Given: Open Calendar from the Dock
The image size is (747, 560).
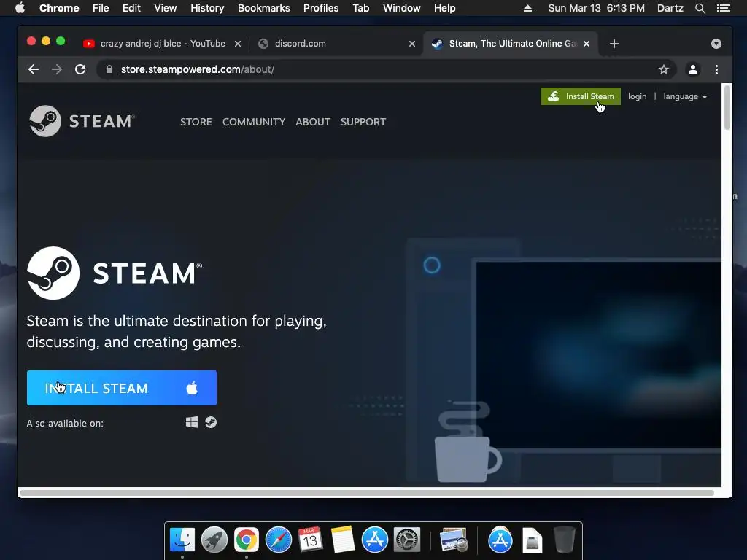Looking at the screenshot, I should click(310, 540).
